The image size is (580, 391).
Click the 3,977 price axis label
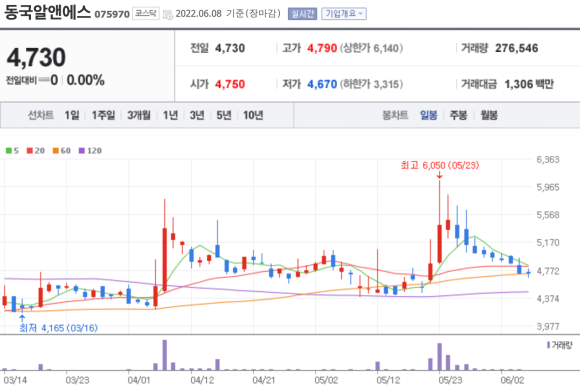[x=548, y=326]
